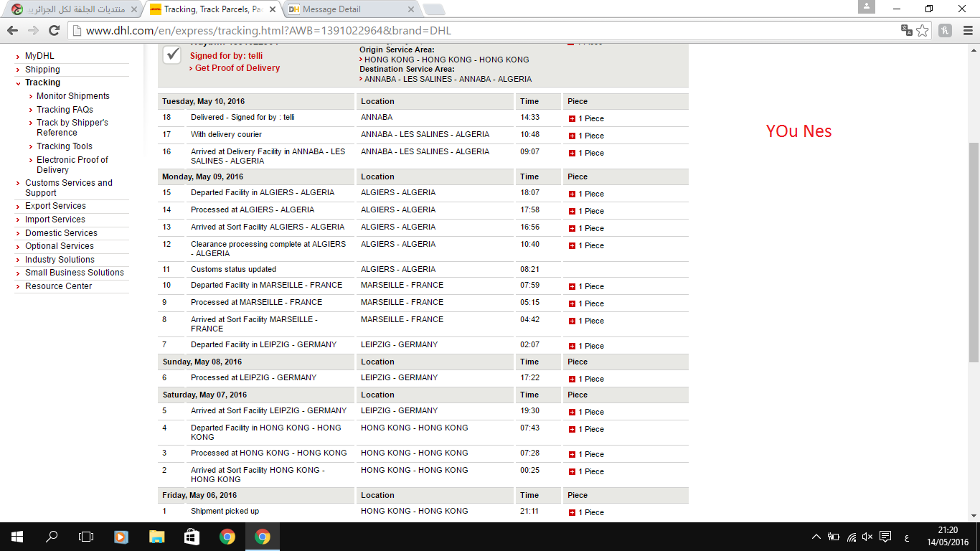Click plus icon for Processed at HONG KONG row
The image size is (980, 551).
pos(572,454)
